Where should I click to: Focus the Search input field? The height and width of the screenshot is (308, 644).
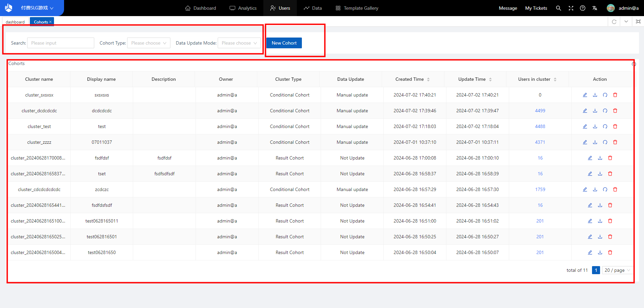tap(60, 43)
